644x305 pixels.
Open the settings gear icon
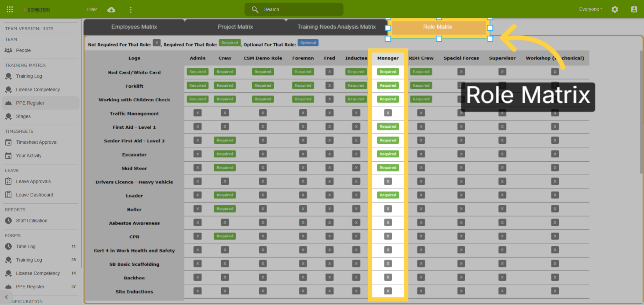[x=615, y=9]
